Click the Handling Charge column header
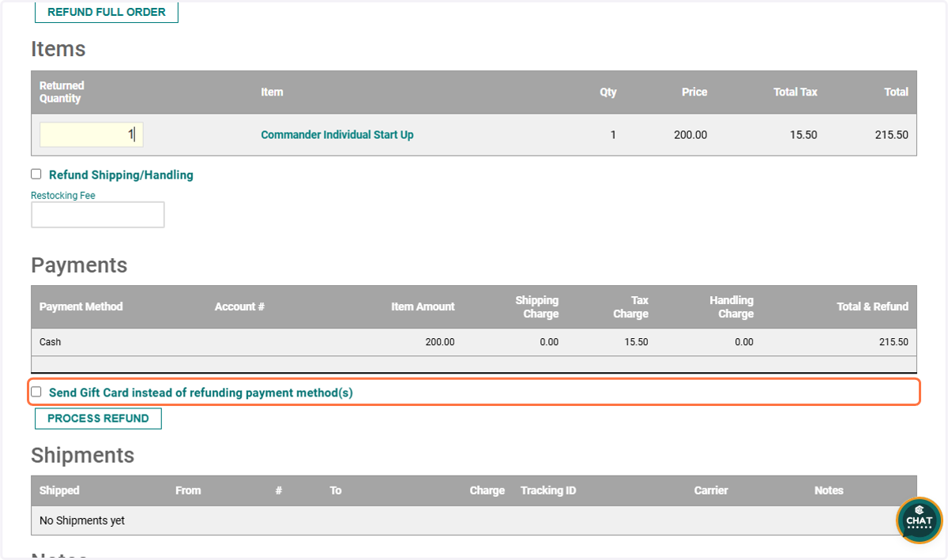The height and width of the screenshot is (560, 948). tap(732, 307)
